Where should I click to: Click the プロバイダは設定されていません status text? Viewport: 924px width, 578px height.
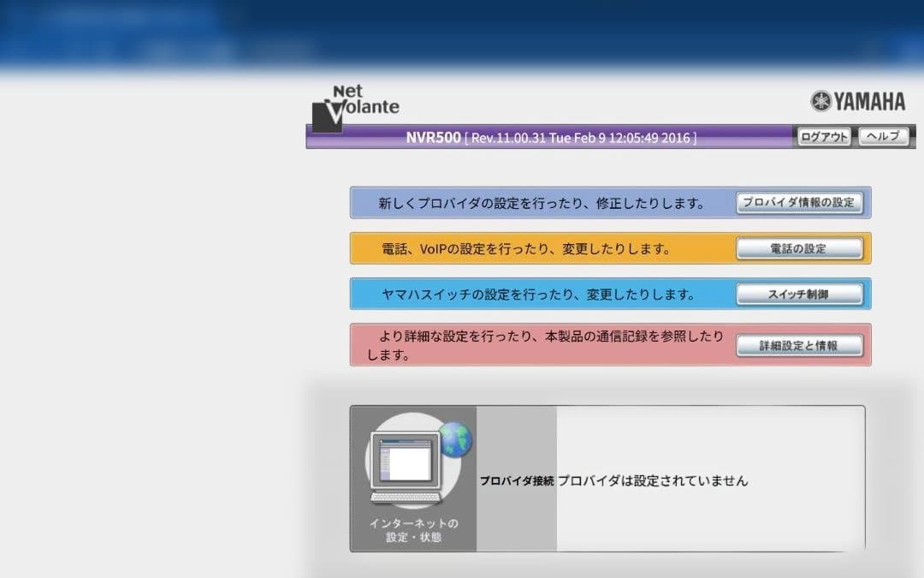pos(653,480)
